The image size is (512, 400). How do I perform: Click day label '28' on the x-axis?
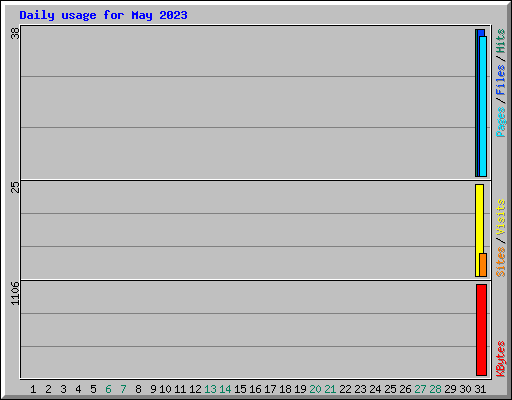pyautogui.click(x=435, y=389)
